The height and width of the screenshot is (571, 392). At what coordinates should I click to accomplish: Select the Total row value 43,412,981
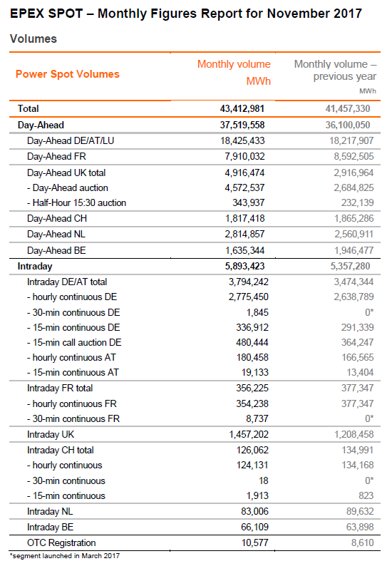(242, 108)
